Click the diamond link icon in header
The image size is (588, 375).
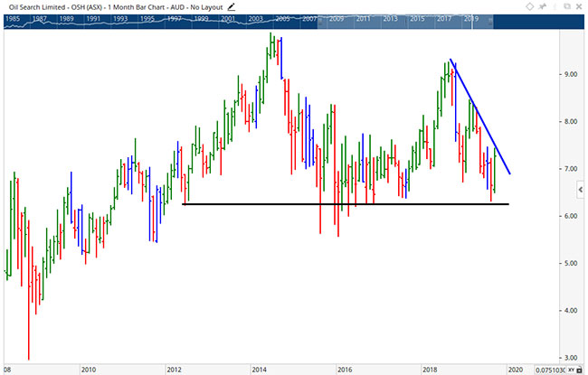[x=529, y=6]
